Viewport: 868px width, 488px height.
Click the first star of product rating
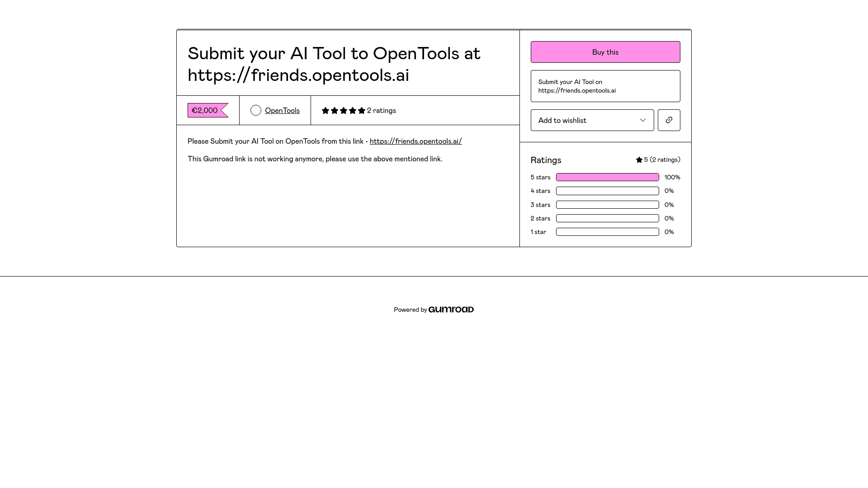[x=325, y=111]
